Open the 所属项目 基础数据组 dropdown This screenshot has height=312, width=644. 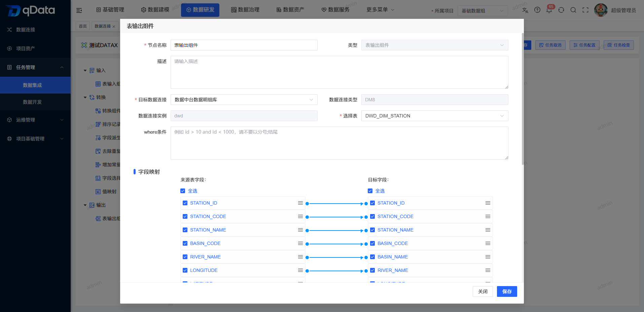483,11
